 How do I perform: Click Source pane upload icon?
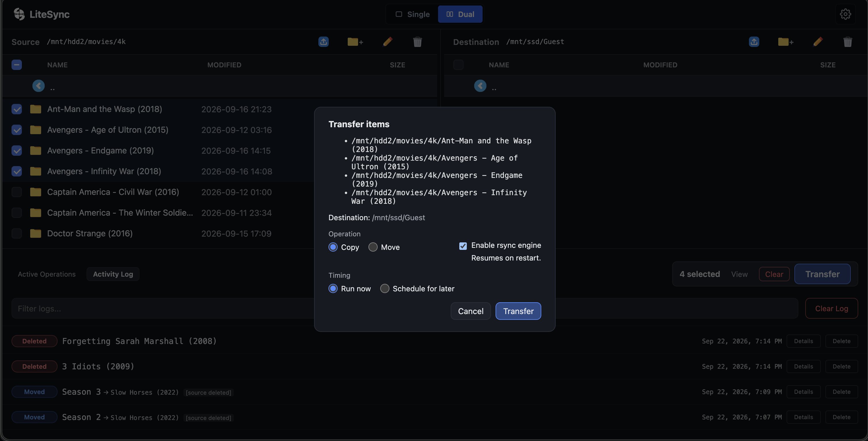(x=324, y=42)
